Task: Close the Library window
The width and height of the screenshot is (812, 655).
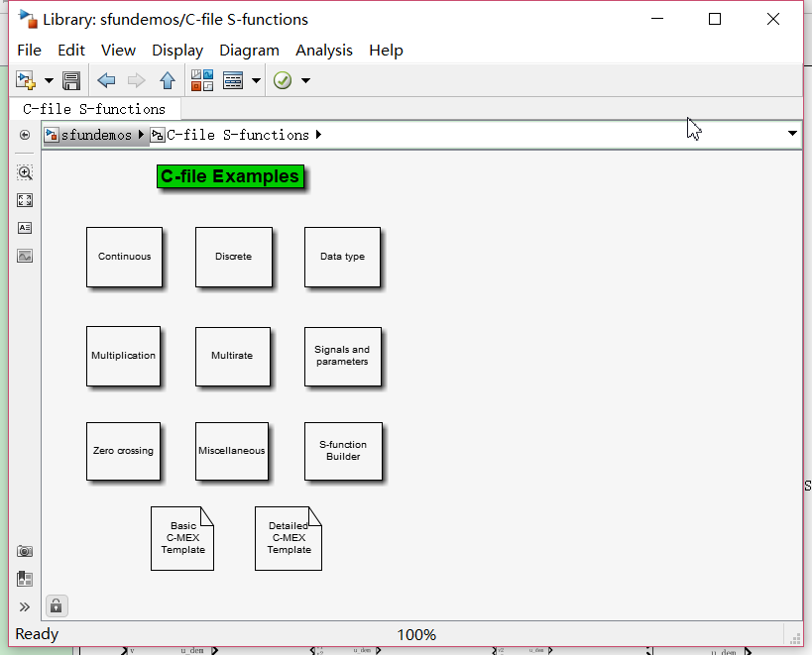Action: (x=773, y=19)
